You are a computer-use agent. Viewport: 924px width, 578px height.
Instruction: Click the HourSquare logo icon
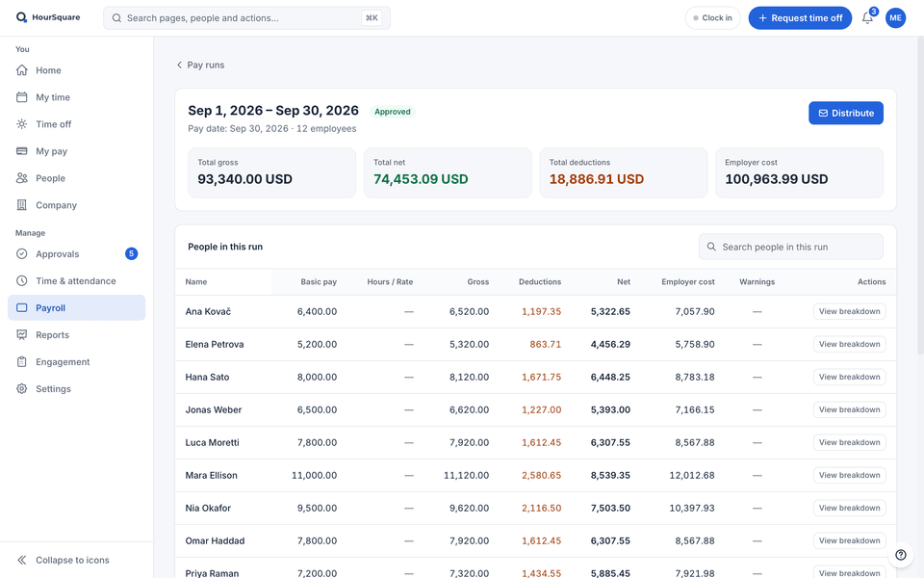[x=21, y=17]
